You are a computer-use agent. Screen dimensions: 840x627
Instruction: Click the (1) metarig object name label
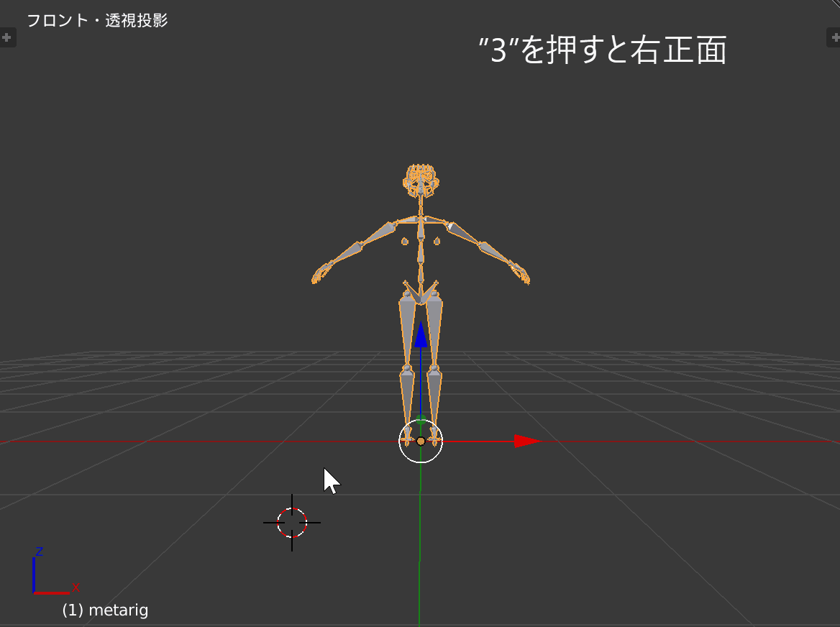click(x=104, y=610)
